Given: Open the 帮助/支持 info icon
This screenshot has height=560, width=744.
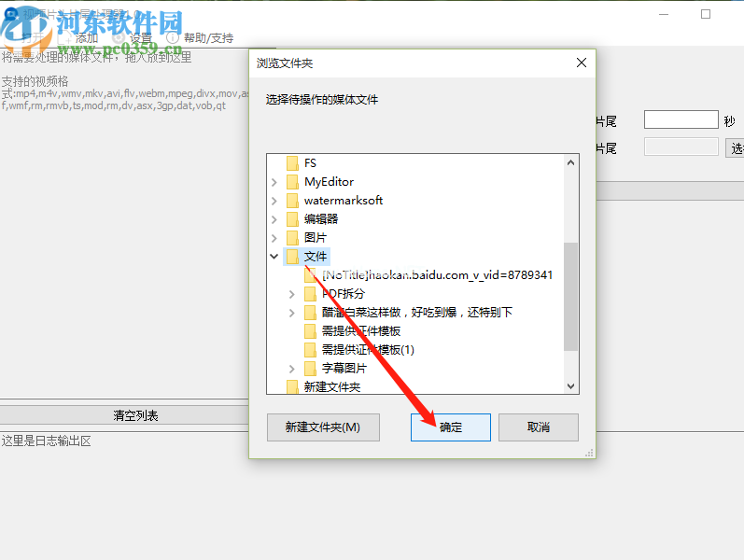Looking at the screenshot, I should [173, 37].
